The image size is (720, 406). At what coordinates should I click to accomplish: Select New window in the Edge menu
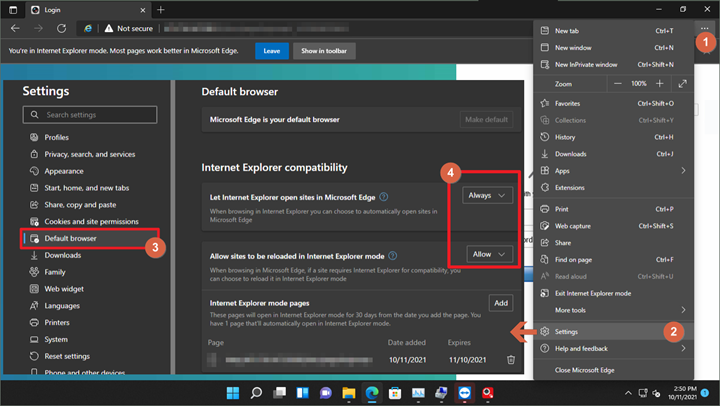[613, 48]
